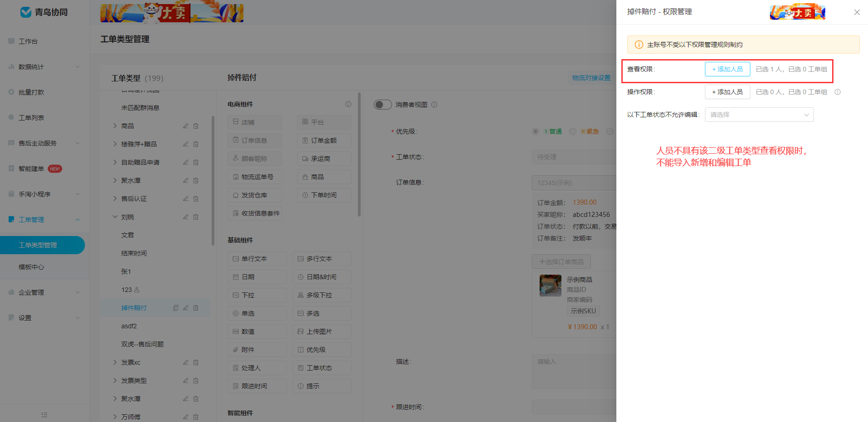Collapse the 刘锐 tree node
This screenshot has width=868, height=422.
click(115, 217)
